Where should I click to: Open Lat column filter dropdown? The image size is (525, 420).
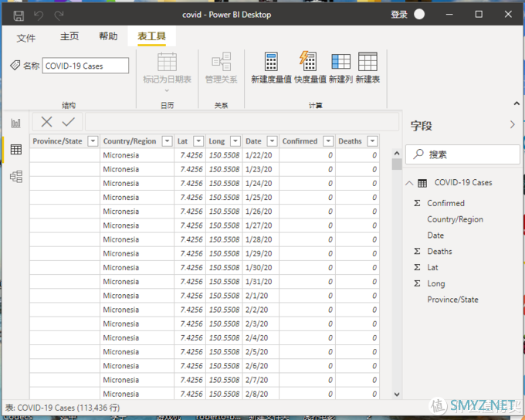198,141
